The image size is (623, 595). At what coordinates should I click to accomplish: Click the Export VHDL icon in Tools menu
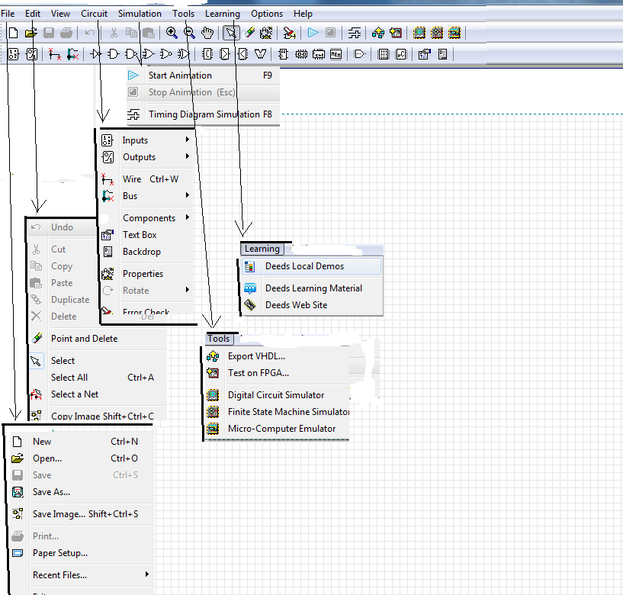211,356
